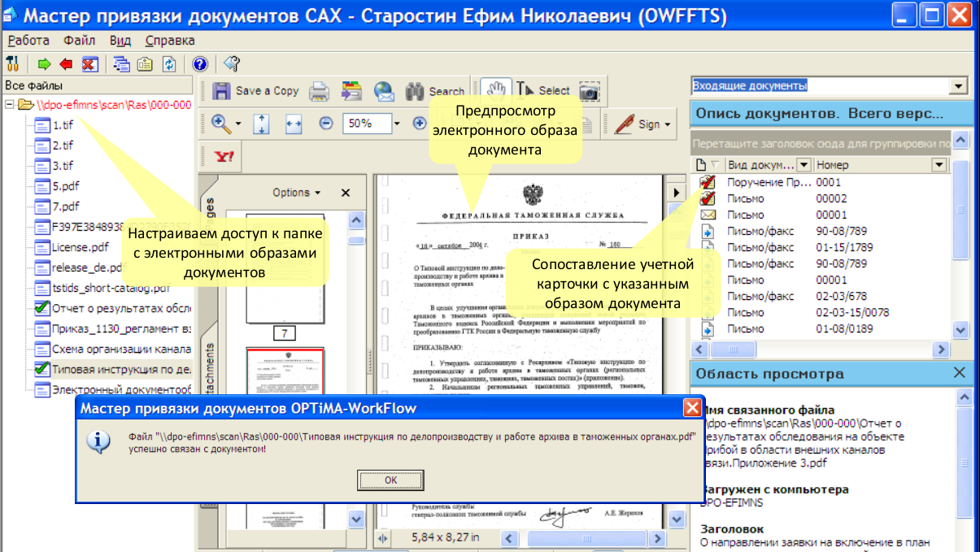The width and height of the screenshot is (980, 552).
Task: Open the settings tools icon in main toolbar
Action: pos(12,64)
